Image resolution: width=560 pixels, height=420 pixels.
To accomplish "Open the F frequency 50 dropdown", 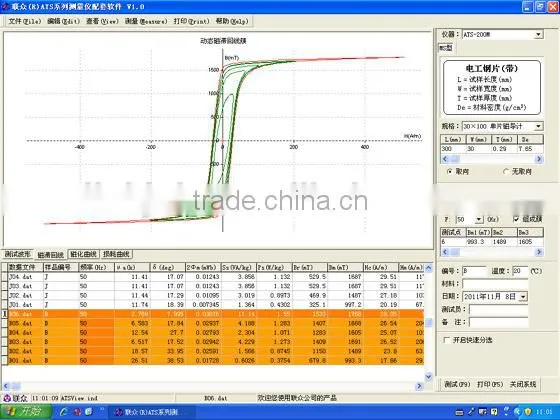I will (x=479, y=219).
